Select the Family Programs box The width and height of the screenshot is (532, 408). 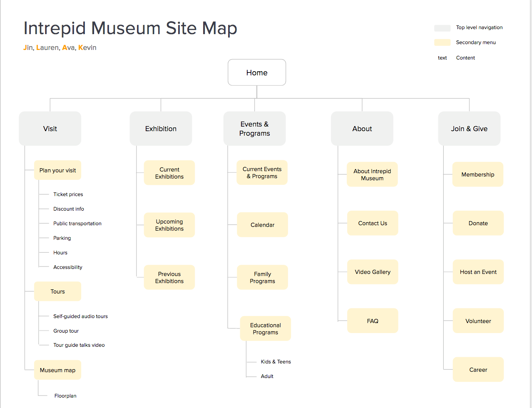(263, 277)
